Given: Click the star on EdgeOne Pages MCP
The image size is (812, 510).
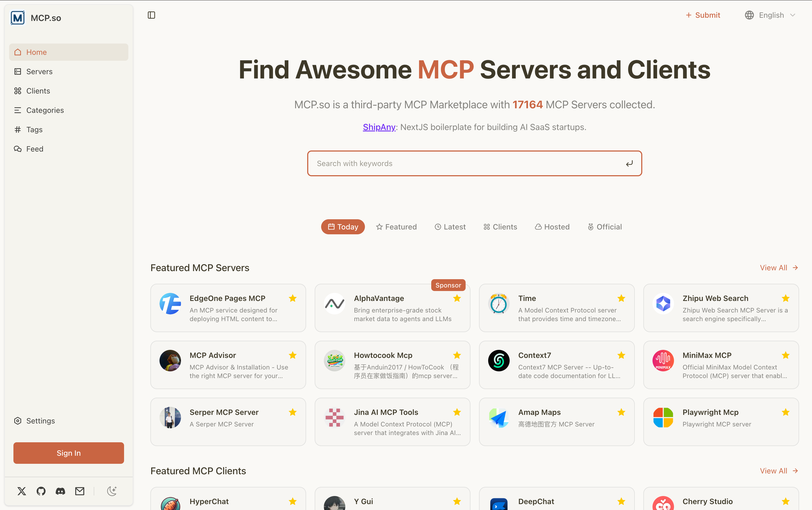Looking at the screenshot, I should [293, 298].
